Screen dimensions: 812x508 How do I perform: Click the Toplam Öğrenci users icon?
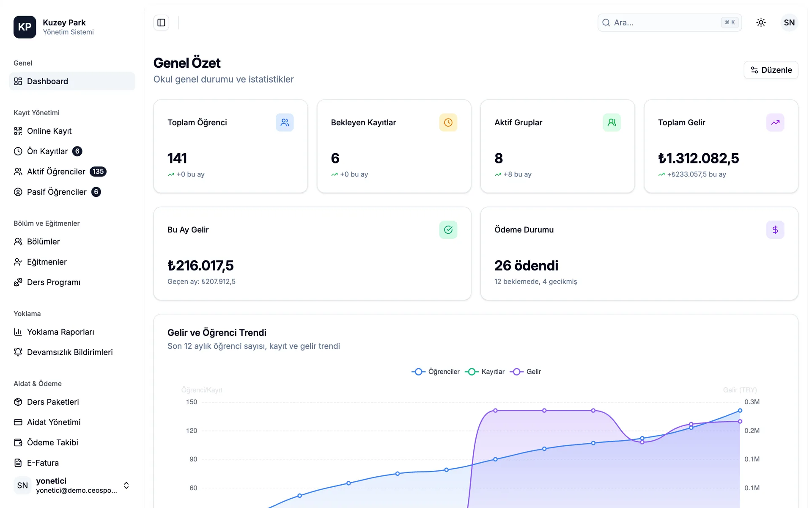285,122
